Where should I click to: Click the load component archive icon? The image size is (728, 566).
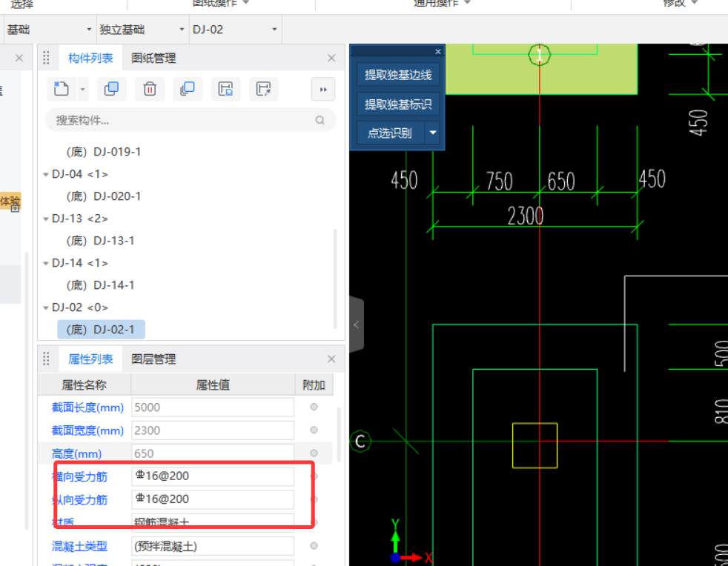pos(264,89)
